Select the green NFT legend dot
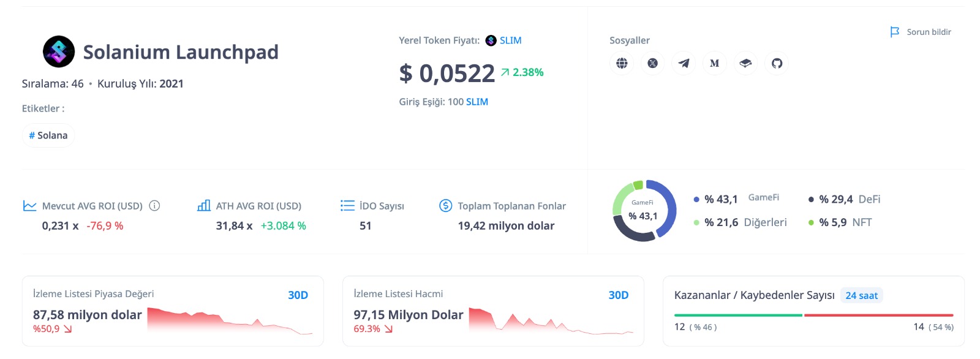 point(811,222)
